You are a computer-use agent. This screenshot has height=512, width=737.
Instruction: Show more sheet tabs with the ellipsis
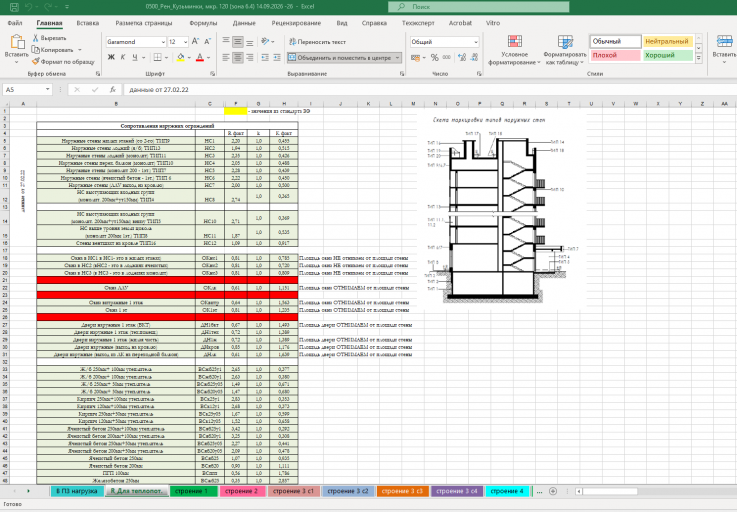[x=539, y=491]
